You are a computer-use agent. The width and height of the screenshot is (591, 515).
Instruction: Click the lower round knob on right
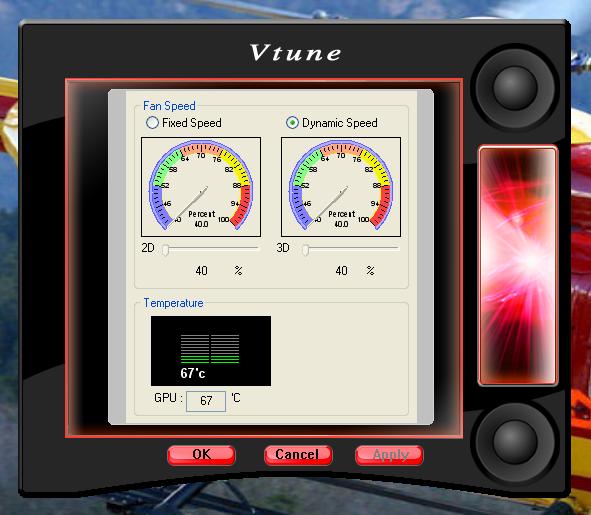tap(515, 441)
